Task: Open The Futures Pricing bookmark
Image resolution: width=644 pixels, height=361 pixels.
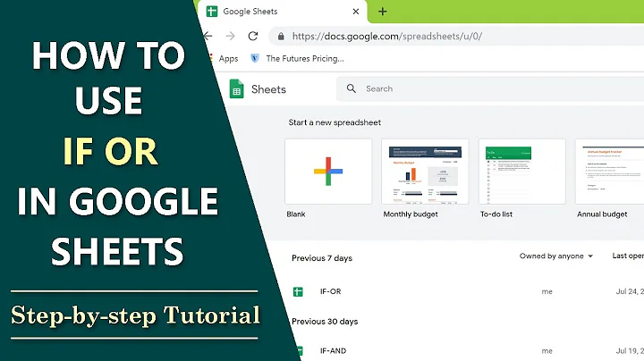Action: tap(305, 59)
